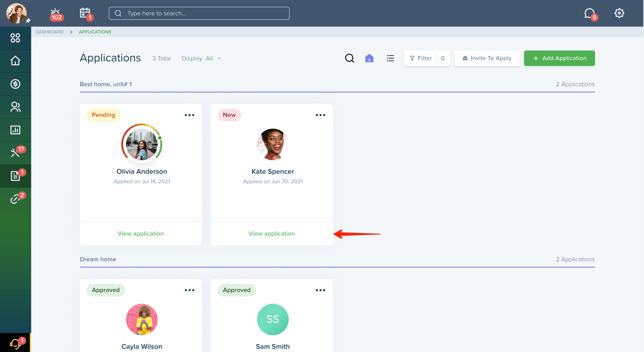Click '2 Applications' beside Best home
This screenshot has height=352, width=644.
coord(575,84)
